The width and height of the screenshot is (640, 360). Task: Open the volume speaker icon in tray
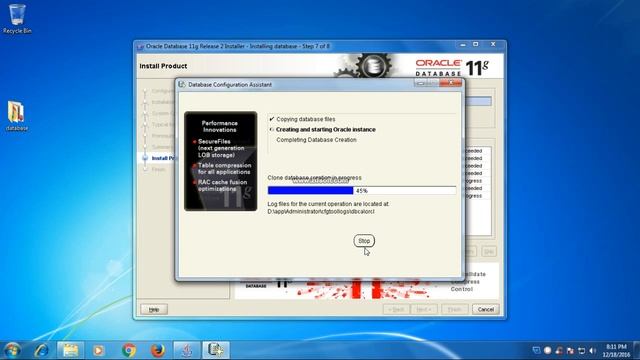coord(593,351)
